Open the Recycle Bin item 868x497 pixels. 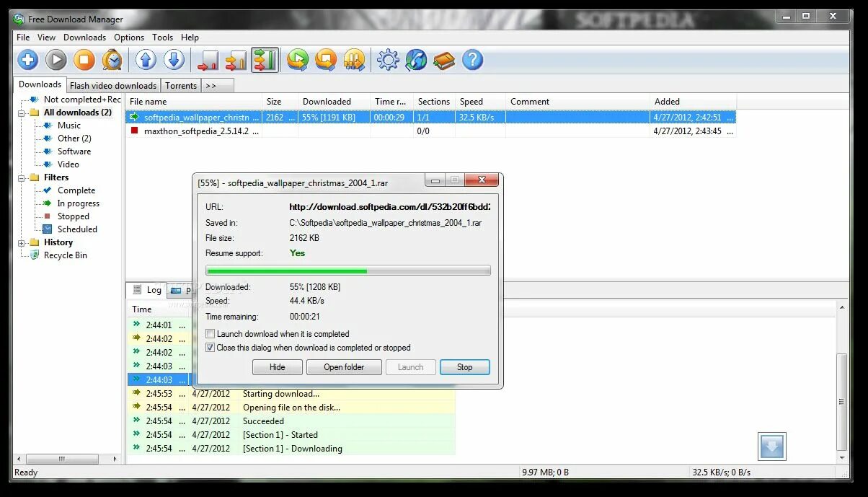pyautogui.click(x=66, y=255)
